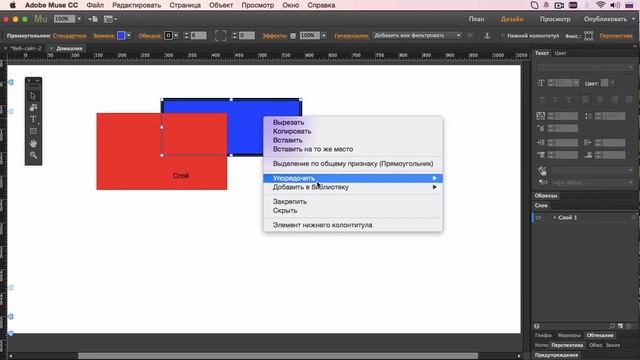Choose Скрыть from context menu

click(x=285, y=211)
